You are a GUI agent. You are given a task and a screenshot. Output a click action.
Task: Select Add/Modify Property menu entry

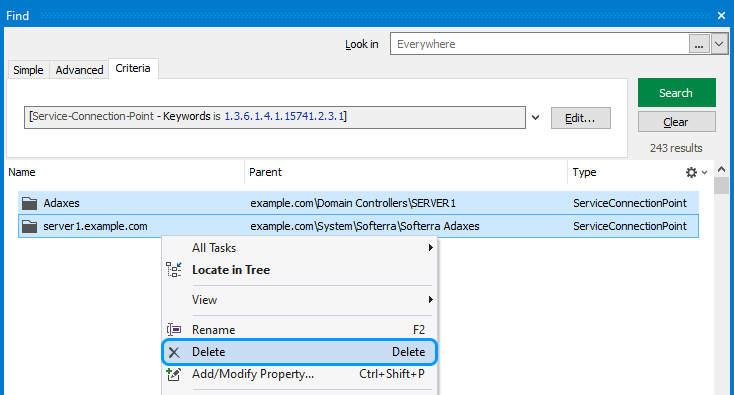[300, 374]
